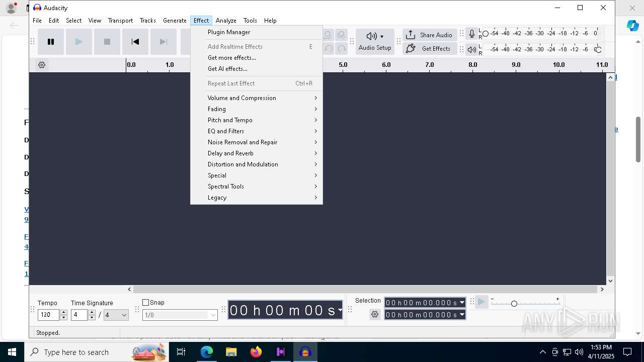Click the 8.0 mark on timeline ruler
Viewport: 644px width, 362px height.
tap(473, 65)
